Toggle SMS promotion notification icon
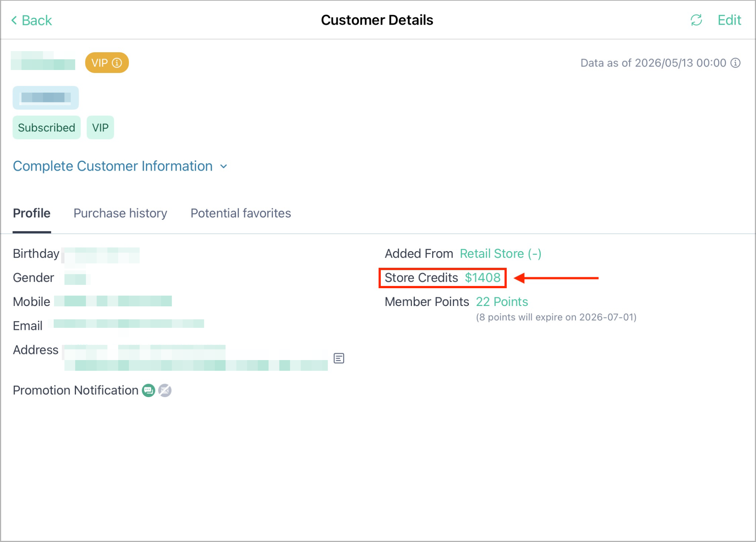 pyautogui.click(x=149, y=390)
